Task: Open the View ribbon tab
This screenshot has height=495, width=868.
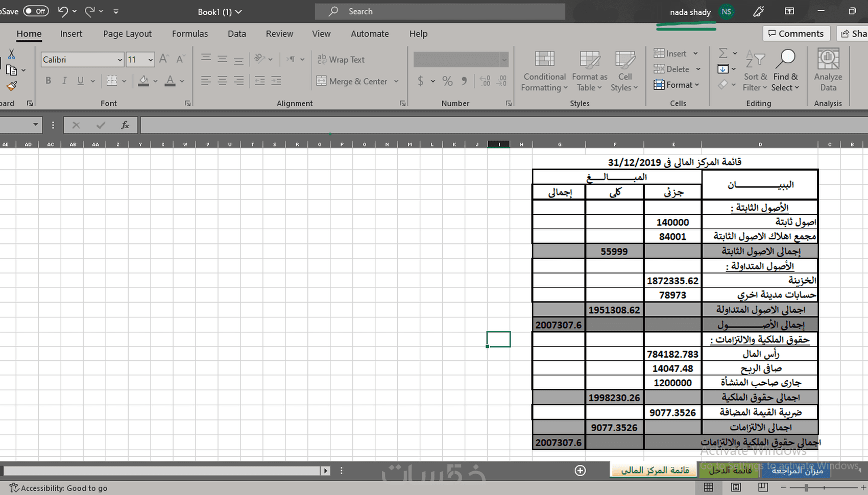Action: [321, 34]
